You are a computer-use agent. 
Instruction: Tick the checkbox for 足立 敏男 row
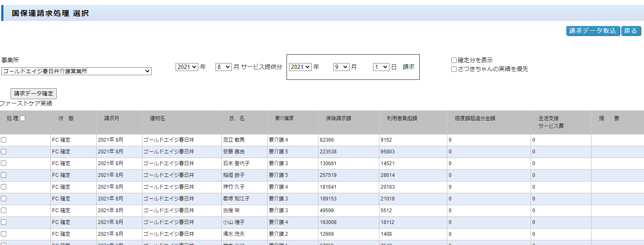click(3, 140)
